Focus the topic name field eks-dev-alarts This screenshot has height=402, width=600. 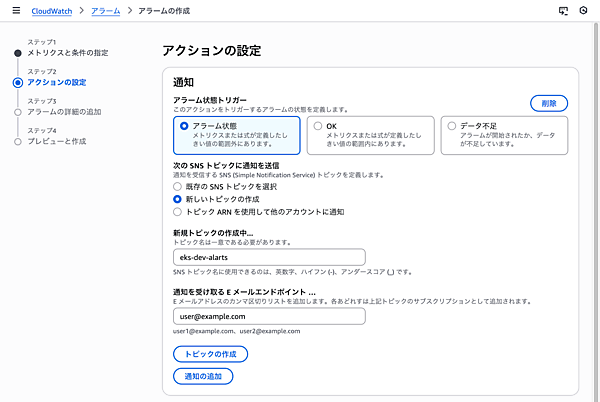tap(269, 256)
